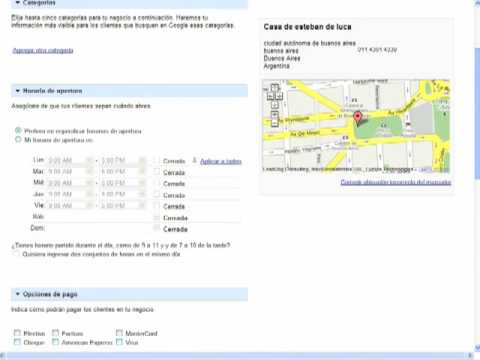Check the Cheque payment option
The height and width of the screenshot is (360, 480).
[17, 342]
